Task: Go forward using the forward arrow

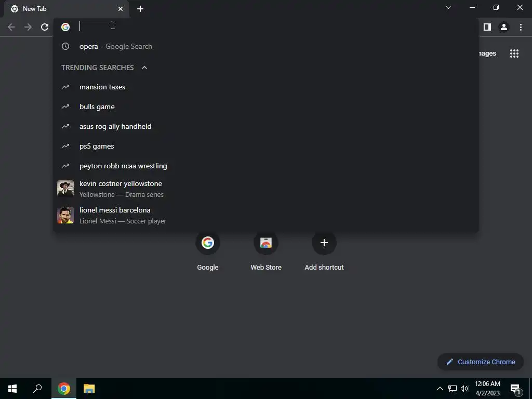Action: [x=28, y=27]
